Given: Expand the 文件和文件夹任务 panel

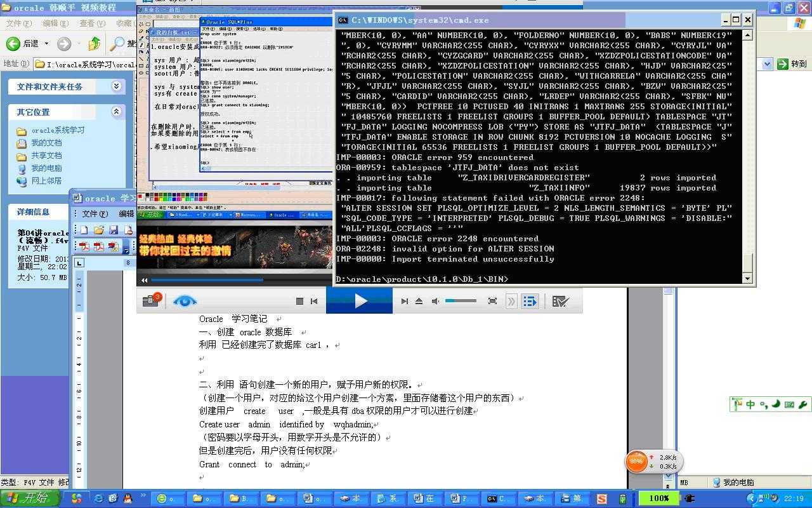Looking at the screenshot, I should (x=117, y=86).
